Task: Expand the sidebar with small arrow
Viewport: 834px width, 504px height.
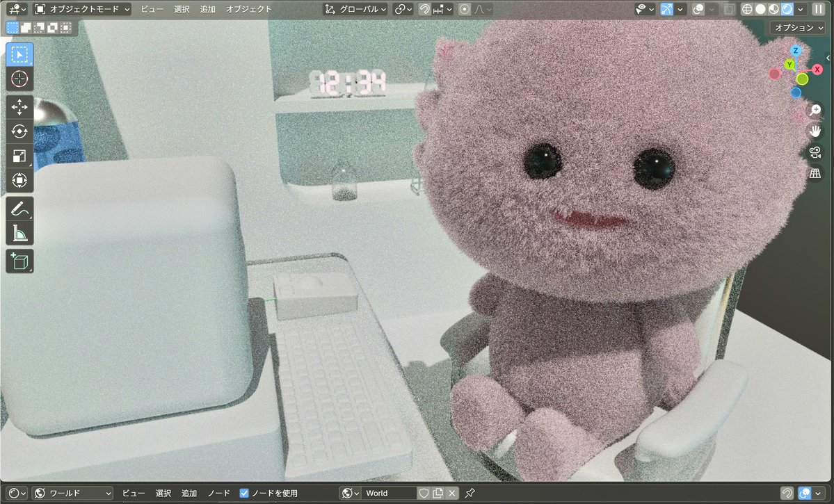Action: point(828,58)
